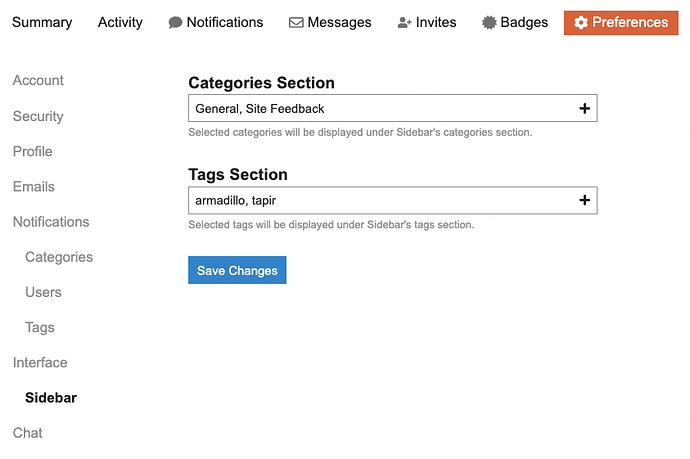The width and height of the screenshot is (690, 459).
Task: Open the Invites tab
Action: pos(427,22)
